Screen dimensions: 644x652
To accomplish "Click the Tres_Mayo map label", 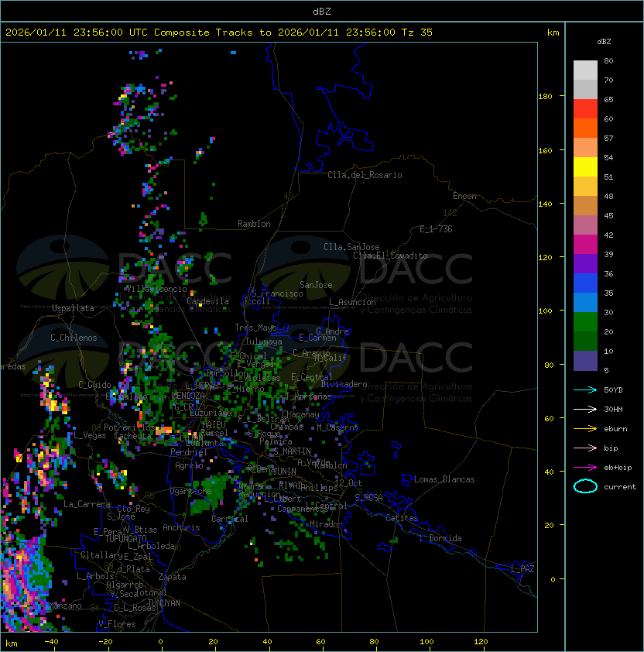I will click(x=255, y=328).
